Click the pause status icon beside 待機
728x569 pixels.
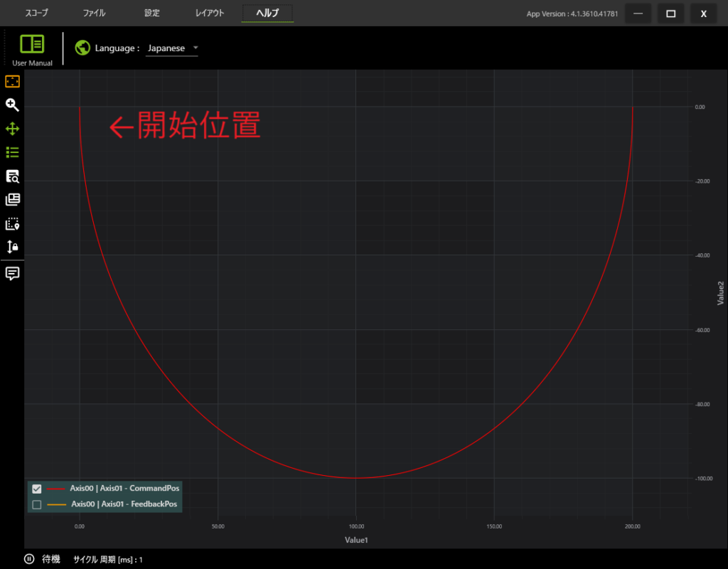tap(29, 559)
